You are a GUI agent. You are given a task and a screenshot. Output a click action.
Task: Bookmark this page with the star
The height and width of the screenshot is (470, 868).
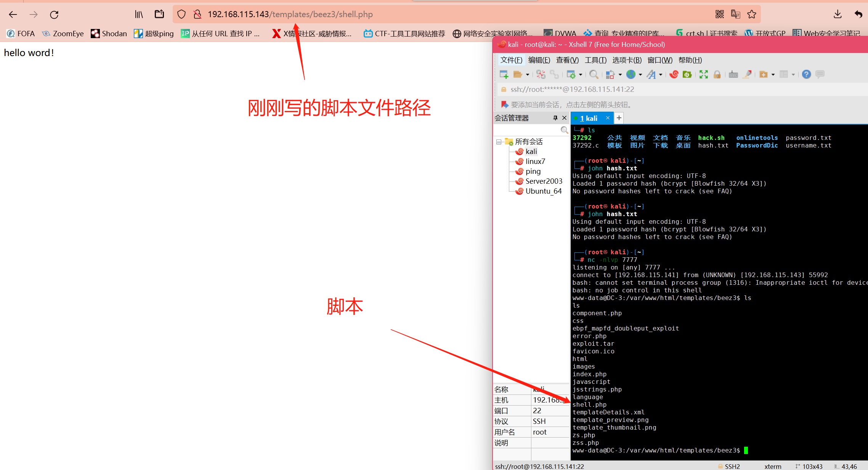[751, 14]
